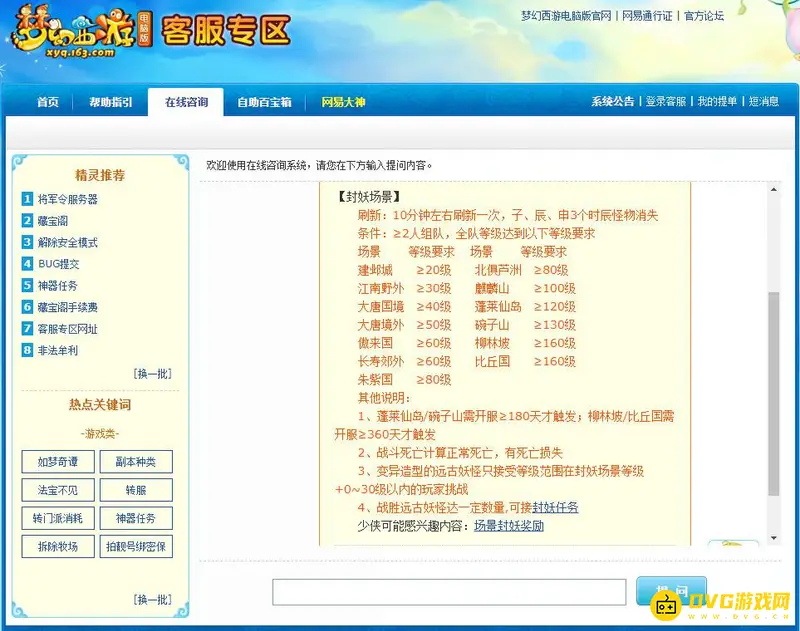Click number 3 icon beside 解除安全模式

(27, 242)
